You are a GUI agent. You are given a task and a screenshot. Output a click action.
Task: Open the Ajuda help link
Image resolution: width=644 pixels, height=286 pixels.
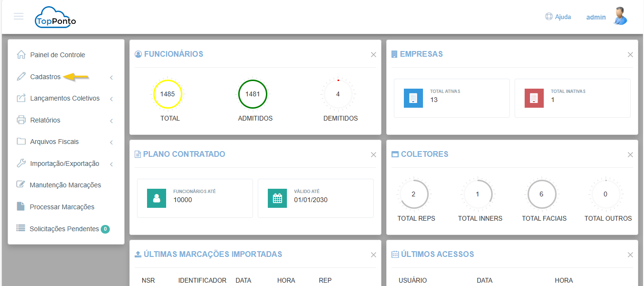pos(558,17)
